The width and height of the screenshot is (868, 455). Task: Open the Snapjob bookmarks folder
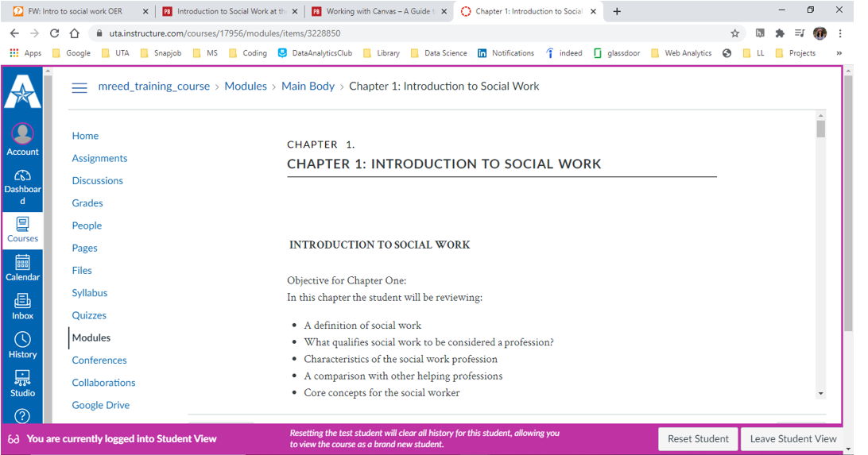[161, 53]
